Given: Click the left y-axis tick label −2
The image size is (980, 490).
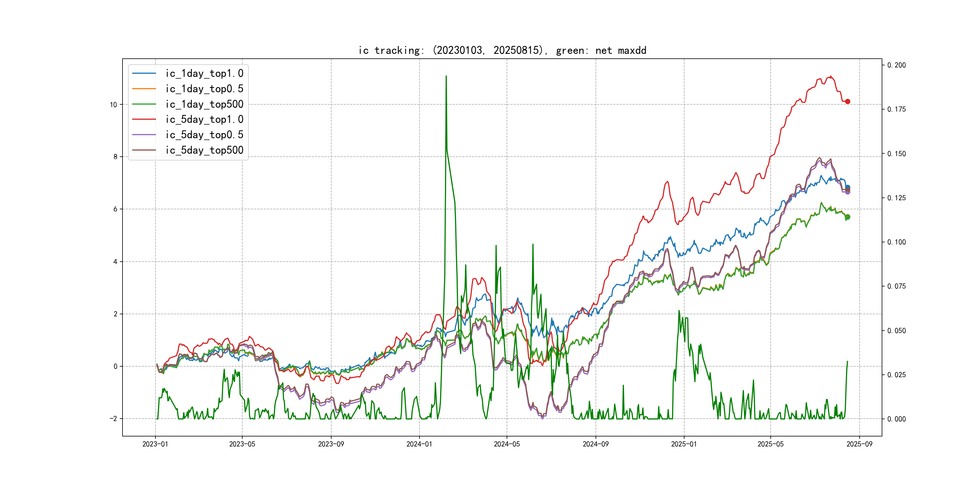Looking at the screenshot, I should pyautogui.click(x=113, y=419).
